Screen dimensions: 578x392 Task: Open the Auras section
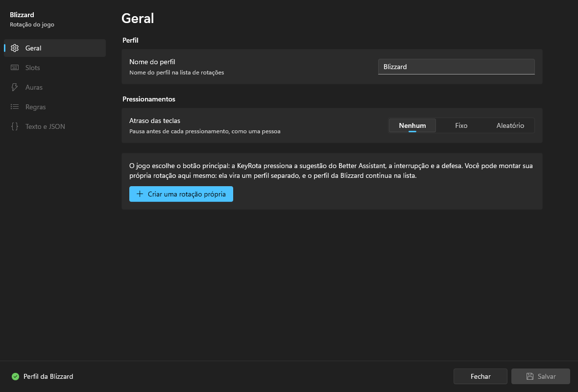pyautogui.click(x=55, y=87)
